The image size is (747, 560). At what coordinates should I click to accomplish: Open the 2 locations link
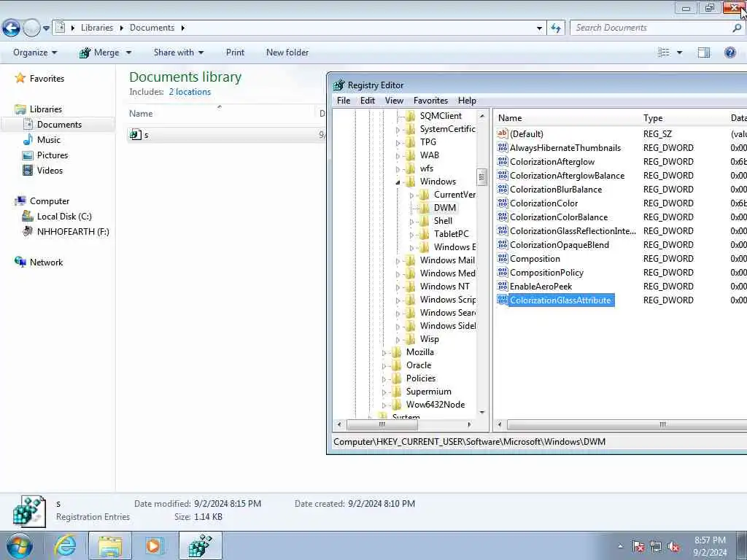coord(190,92)
